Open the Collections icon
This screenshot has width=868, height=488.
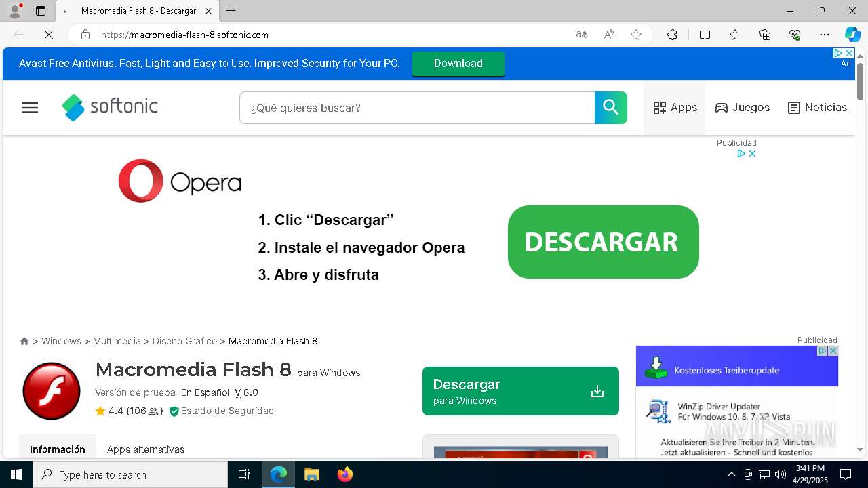(765, 35)
